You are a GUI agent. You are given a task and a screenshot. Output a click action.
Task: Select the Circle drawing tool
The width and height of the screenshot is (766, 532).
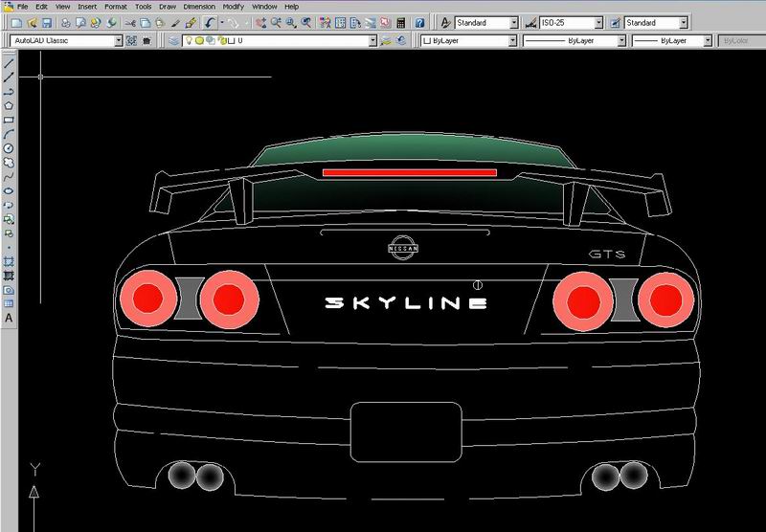(9, 148)
